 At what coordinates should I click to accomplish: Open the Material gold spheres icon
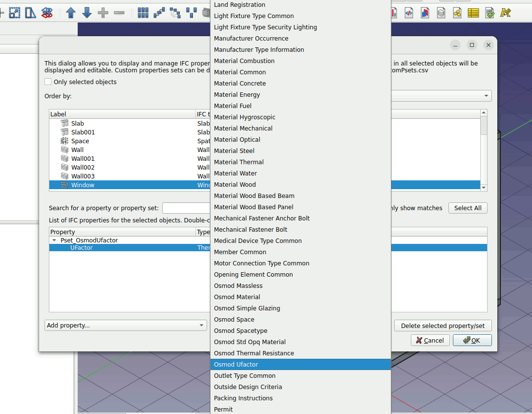(457, 13)
